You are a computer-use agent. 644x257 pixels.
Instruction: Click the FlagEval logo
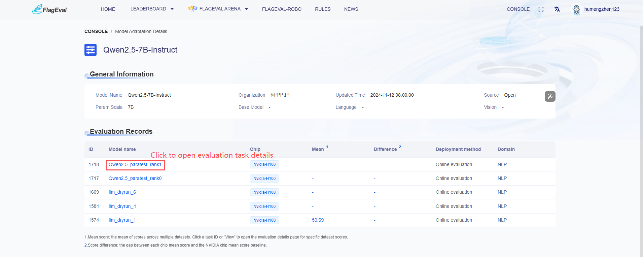coord(49,9)
